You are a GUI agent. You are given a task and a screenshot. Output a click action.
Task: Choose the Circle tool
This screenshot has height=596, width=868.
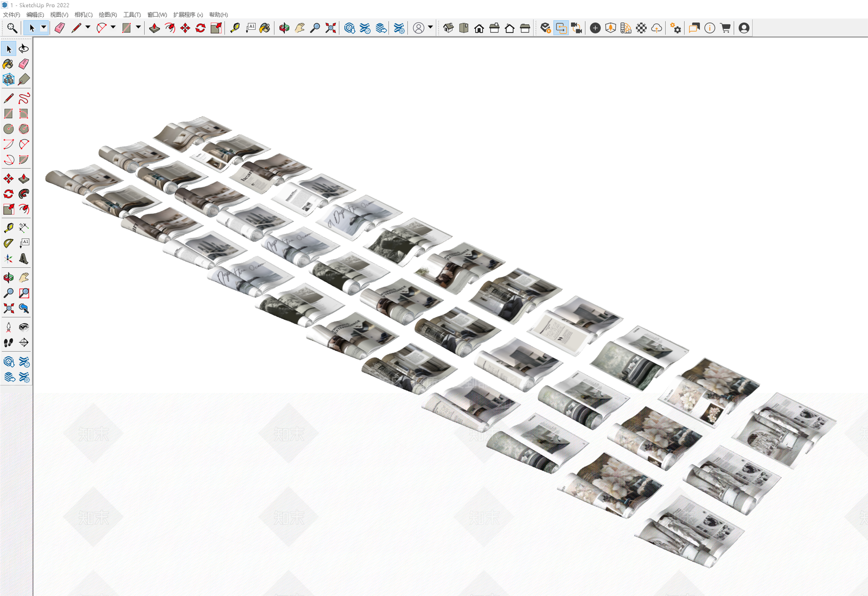[x=9, y=129]
